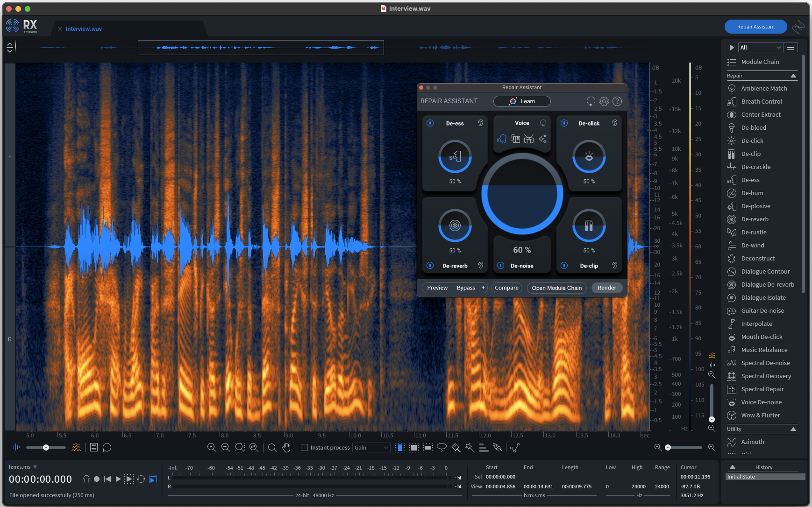Switch to the Interview.wav tab
812x507 pixels.
point(84,29)
